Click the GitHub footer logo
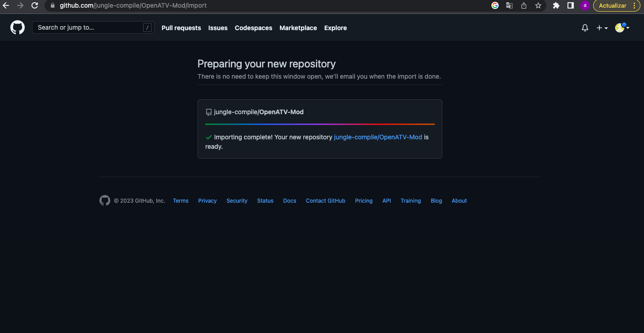Screen dimensions: 644x333 pyautogui.click(x=105, y=201)
